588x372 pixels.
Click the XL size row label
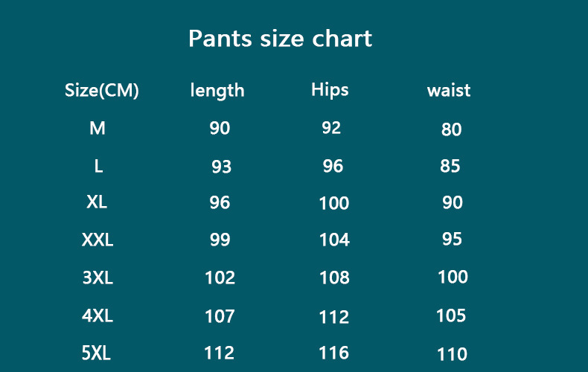tap(97, 202)
